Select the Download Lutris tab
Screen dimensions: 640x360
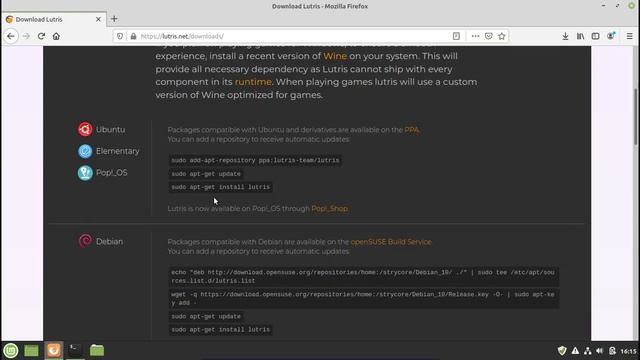tap(54, 19)
